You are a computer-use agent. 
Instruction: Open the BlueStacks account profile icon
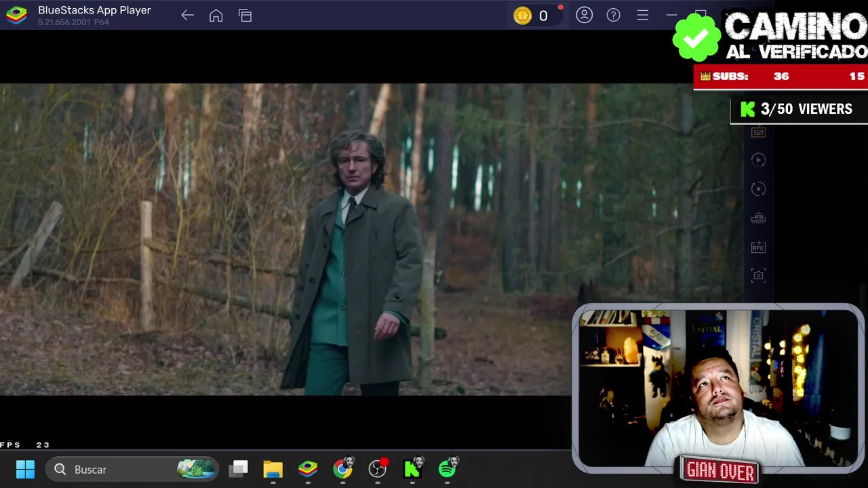585,15
